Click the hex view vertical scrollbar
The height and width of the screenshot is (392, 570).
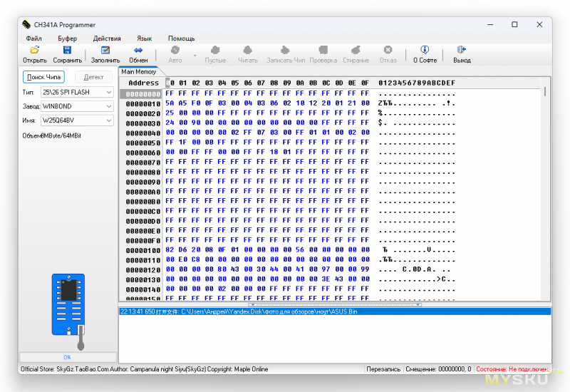546,192
